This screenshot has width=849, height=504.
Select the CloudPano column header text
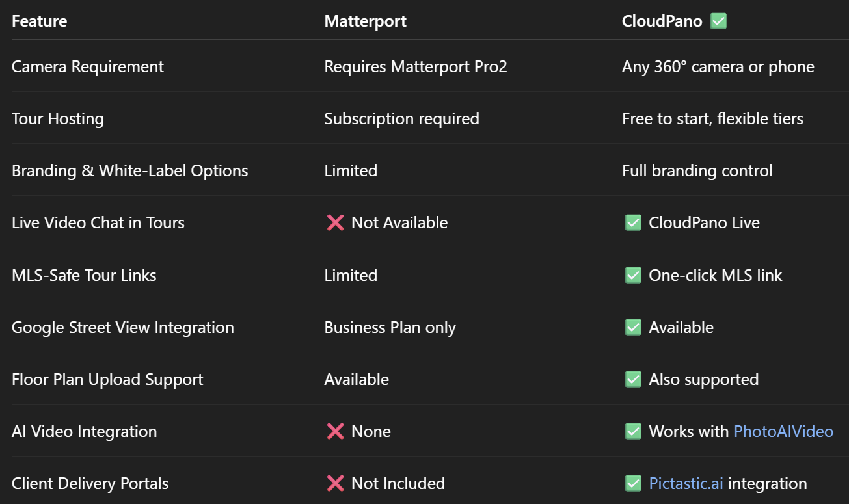click(x=662, y=21)
